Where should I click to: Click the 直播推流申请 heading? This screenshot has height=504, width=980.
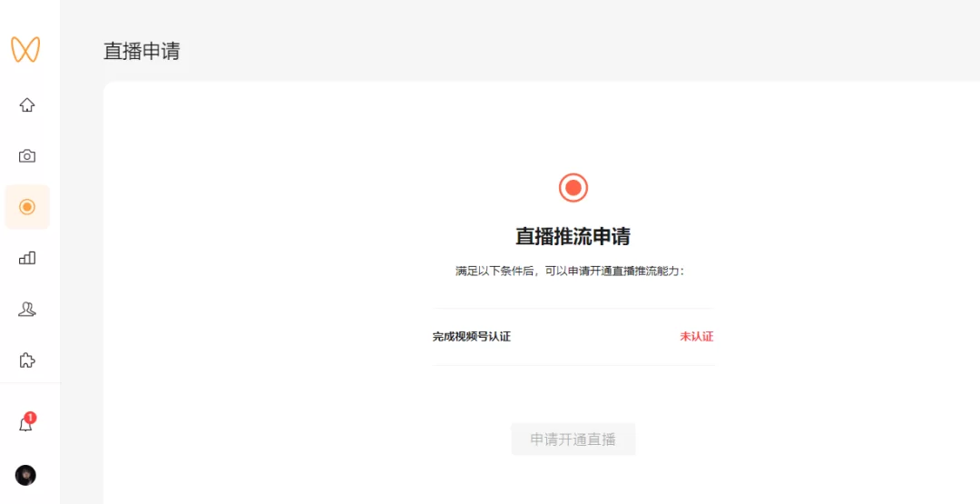573,237
